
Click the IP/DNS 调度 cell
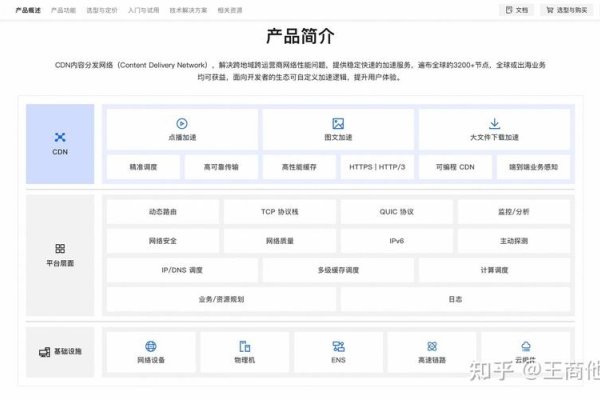click(182, 270)
